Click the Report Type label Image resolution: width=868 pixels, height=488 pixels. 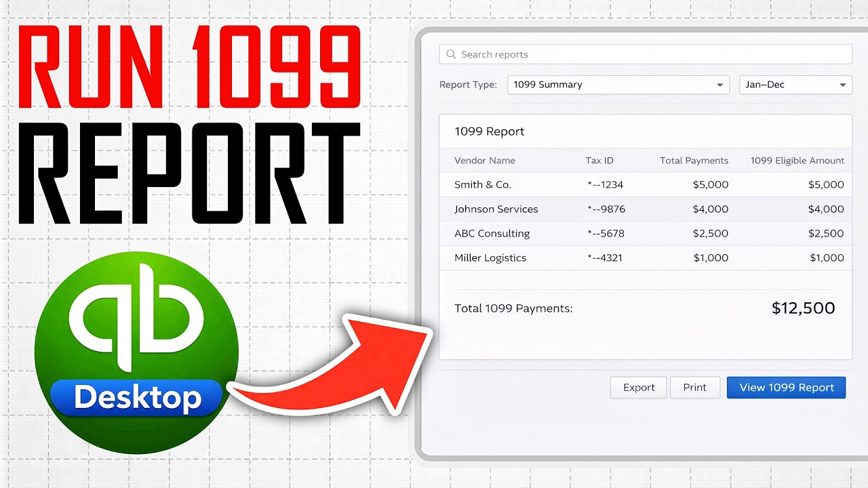click(468, 85)
